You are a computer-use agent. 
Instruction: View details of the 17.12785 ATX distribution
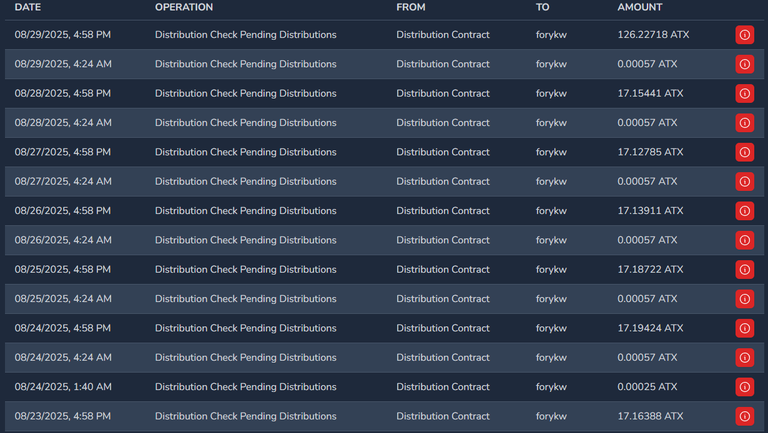[744, 152]
